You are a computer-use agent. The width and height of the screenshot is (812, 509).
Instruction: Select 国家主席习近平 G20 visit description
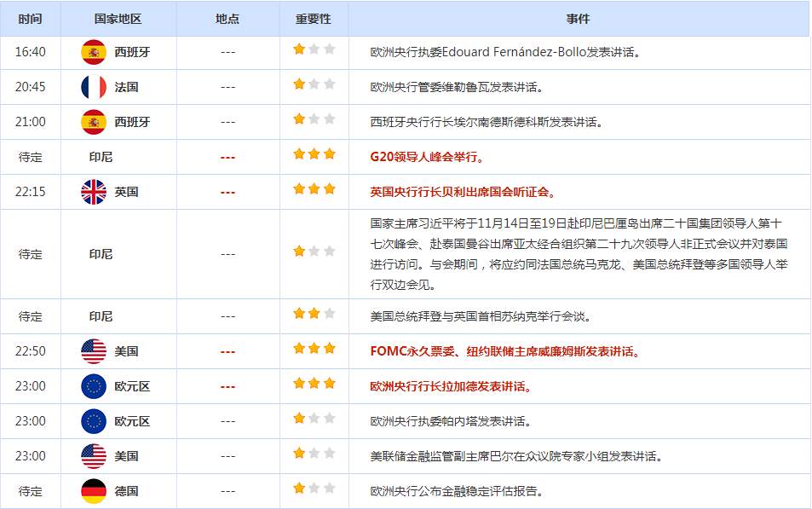click(579, 254)
